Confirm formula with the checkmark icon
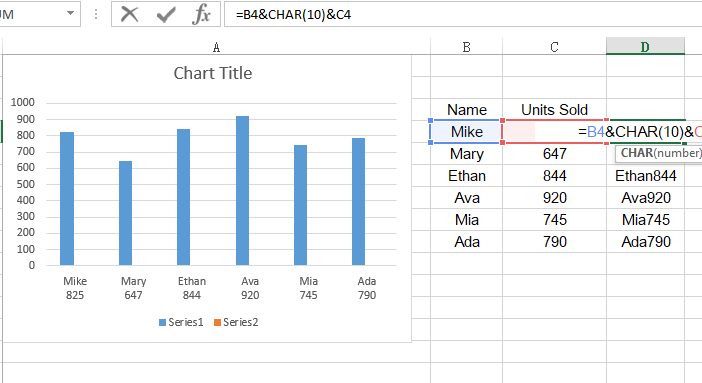Viewport: 702px width, 383px height. coord(166,14)
